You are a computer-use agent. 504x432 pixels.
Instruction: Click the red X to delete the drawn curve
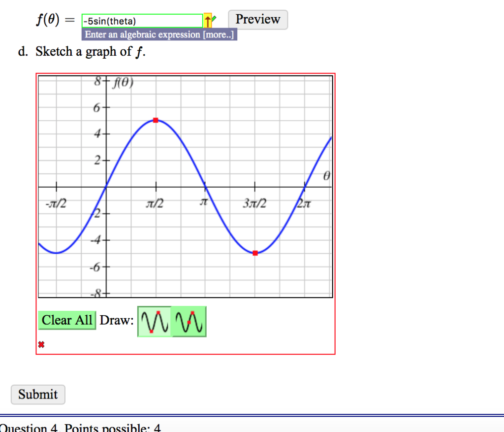point(41,344)
